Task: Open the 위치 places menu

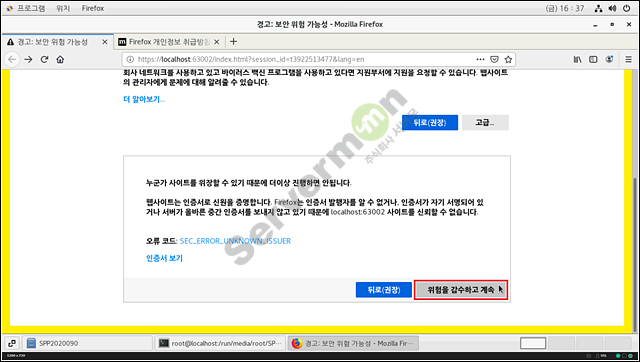Action: (x=63, y=8)
